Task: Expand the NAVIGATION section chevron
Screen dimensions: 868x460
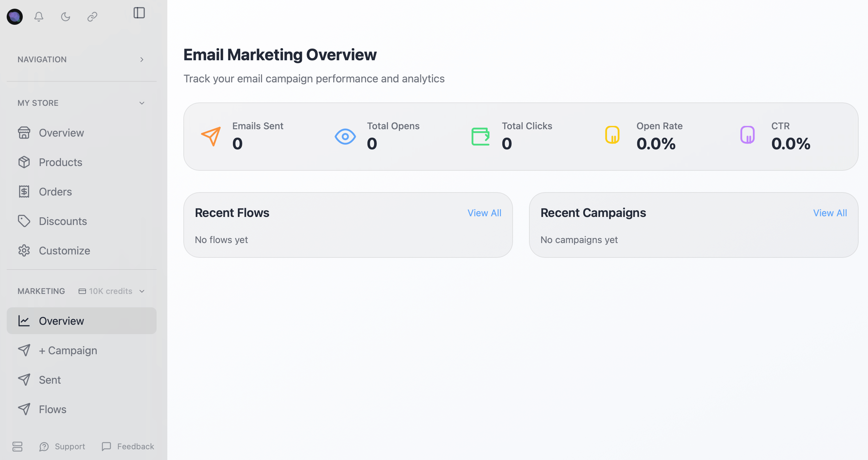Action: (142, 60)
